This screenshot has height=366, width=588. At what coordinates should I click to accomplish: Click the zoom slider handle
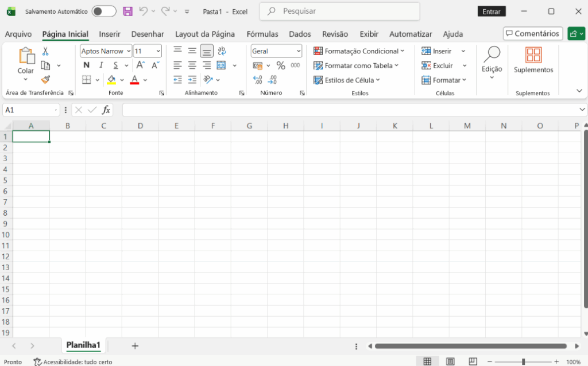pos(523,361)
